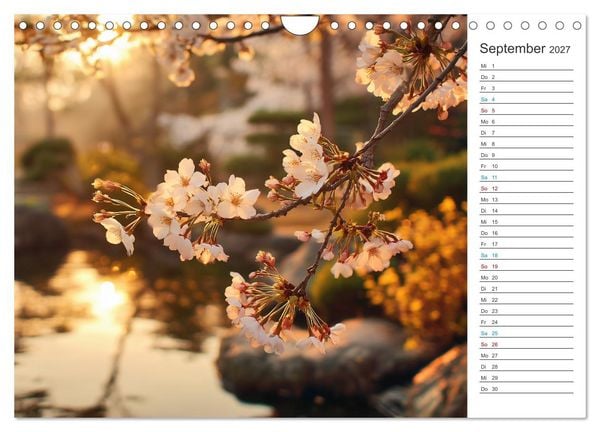Select Saturday 'Sa 25' entry

click(x=527, y=333)
